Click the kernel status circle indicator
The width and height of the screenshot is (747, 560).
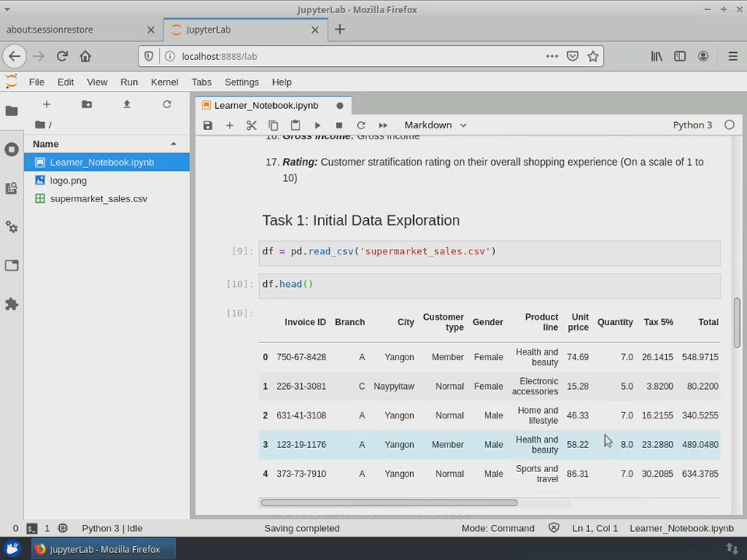point(729,124)
